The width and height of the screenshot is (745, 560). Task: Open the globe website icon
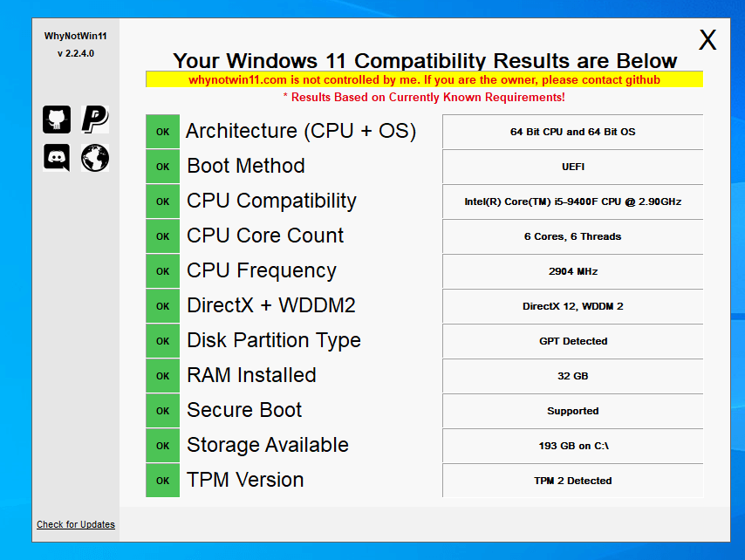pyautogui.click(x=94, y=158)
